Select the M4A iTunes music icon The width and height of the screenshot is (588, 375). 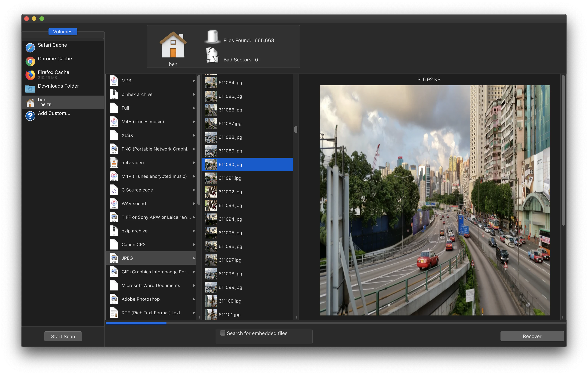pos(114,122)
